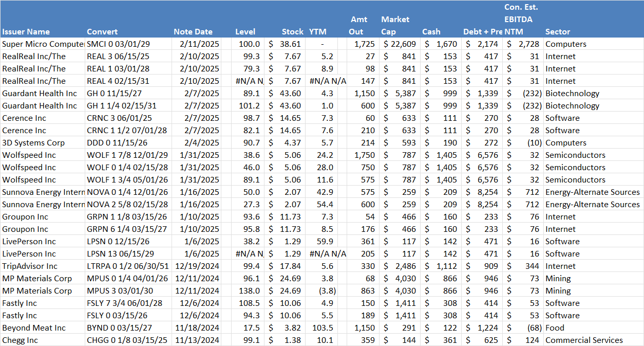Select the 2/11/2025 note date cell
644x346 pixels.
196,44
